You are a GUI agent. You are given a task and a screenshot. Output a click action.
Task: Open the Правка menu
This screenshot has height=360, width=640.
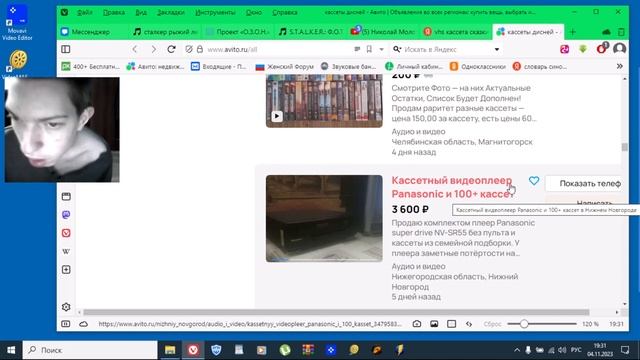point(114,13)
